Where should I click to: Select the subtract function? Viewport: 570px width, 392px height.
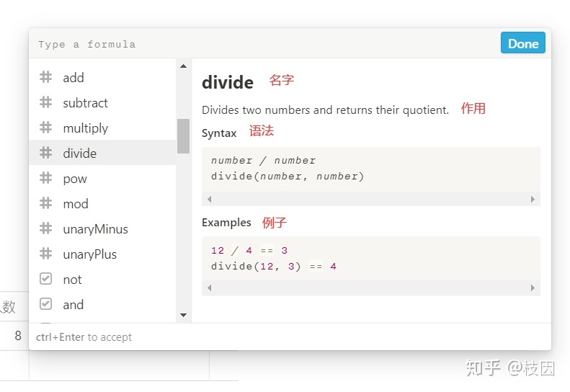pos(102,102)
